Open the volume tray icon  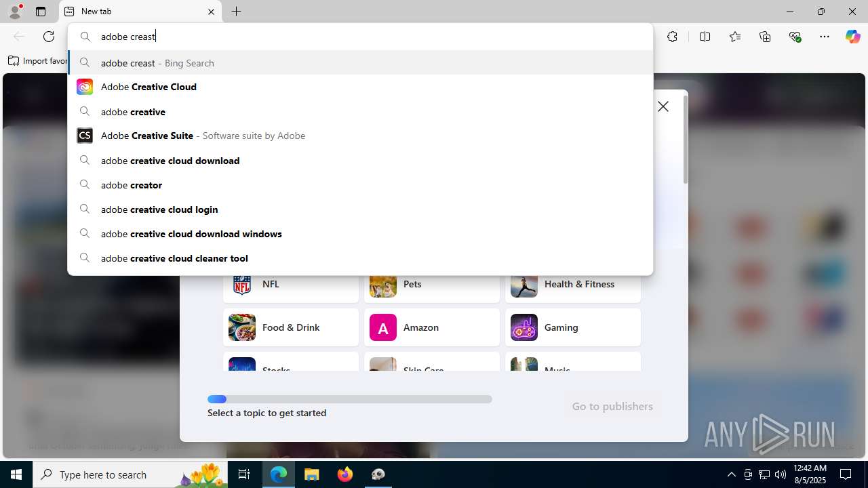pyautogui.click(x=781, y=474)
